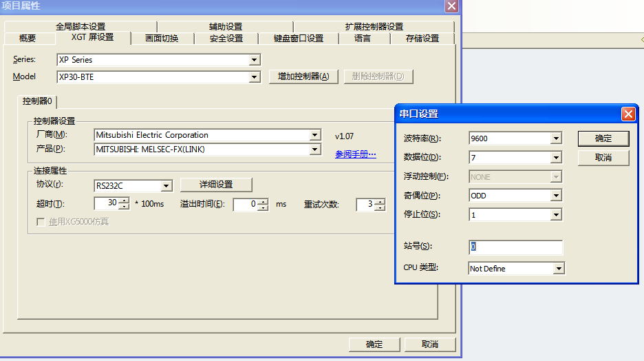This screenshot has width=644, height=361.
Task: Close the 串口设置 dialog with X
Action: pos(627,114)
